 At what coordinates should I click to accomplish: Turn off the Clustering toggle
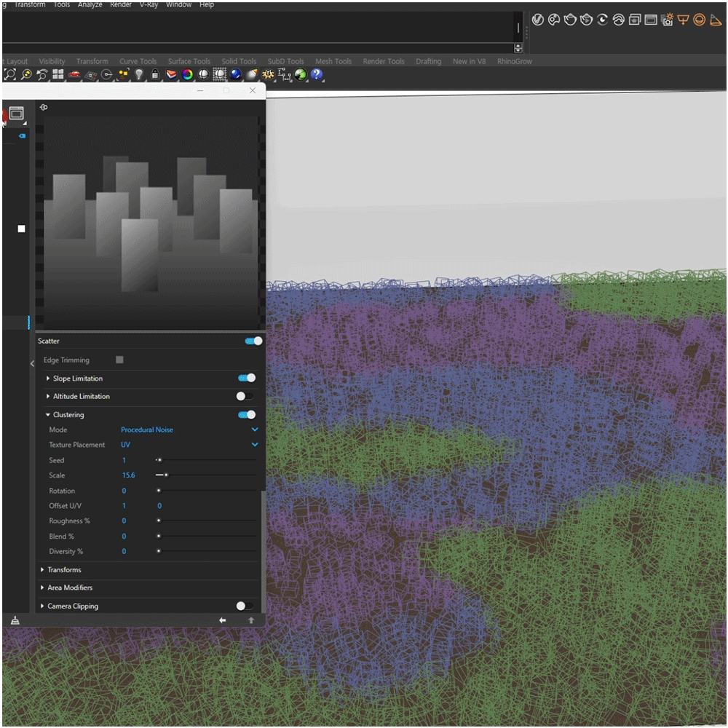247,415
